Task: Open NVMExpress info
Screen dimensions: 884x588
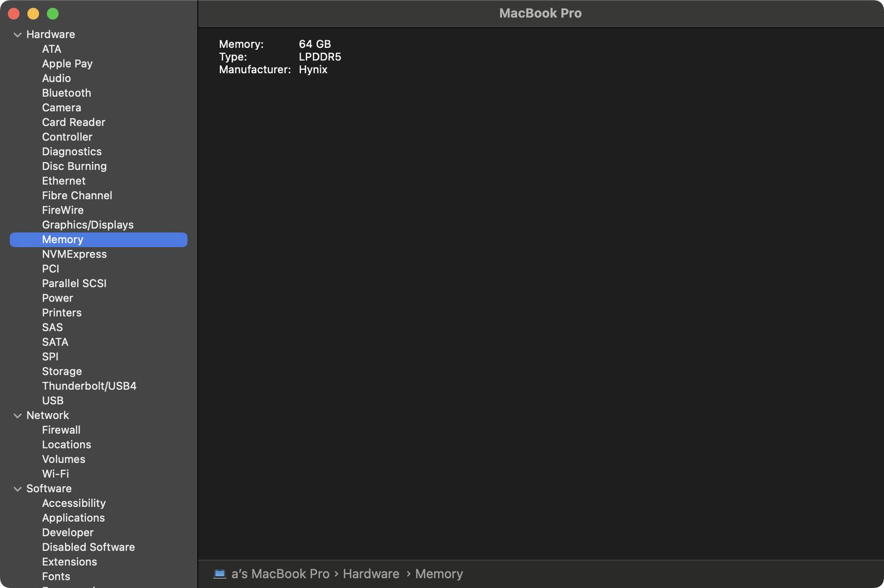Action: coord(75,254)
